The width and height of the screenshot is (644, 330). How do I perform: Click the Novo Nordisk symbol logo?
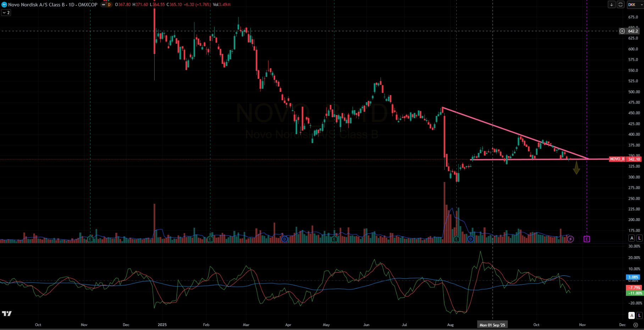(x=4, y=5)
